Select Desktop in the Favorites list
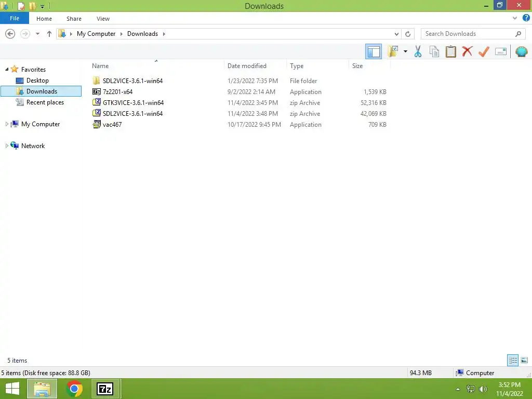The width and height of the screenshot is (532, 399). 37,81
